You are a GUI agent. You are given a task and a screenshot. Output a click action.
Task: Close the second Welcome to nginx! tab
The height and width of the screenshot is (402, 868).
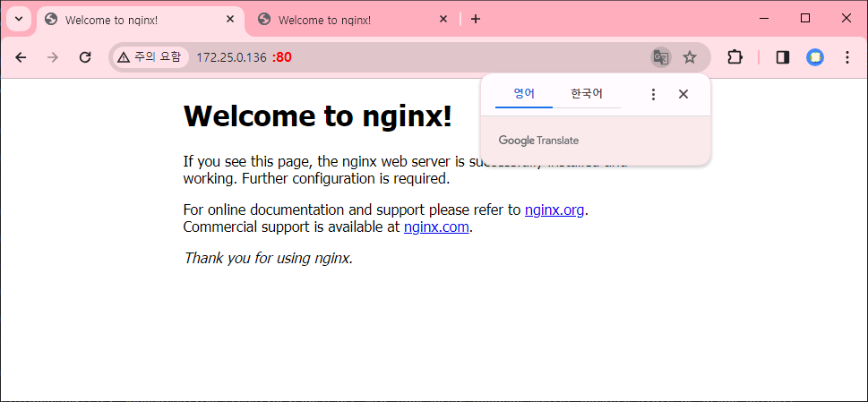tap(443, 20)
